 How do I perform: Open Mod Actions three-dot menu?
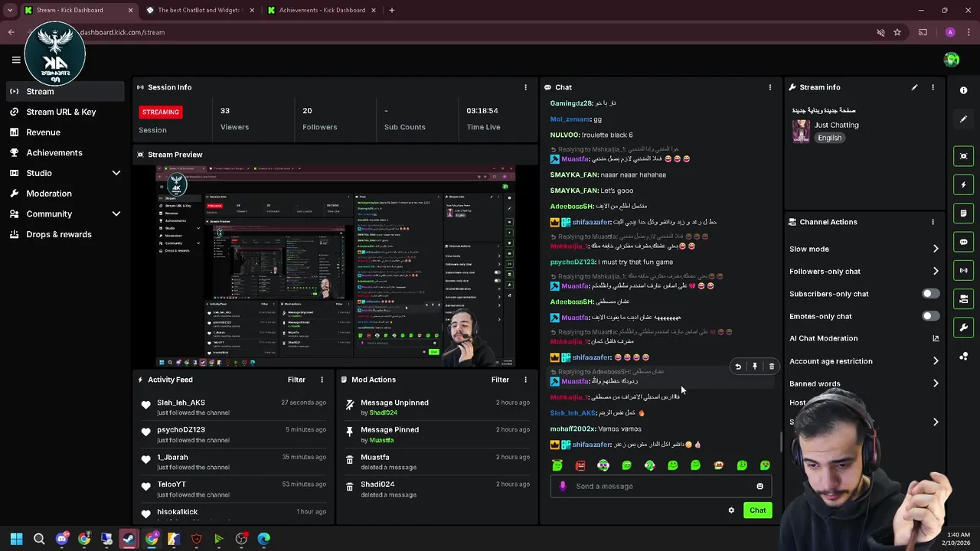(525, 380)
